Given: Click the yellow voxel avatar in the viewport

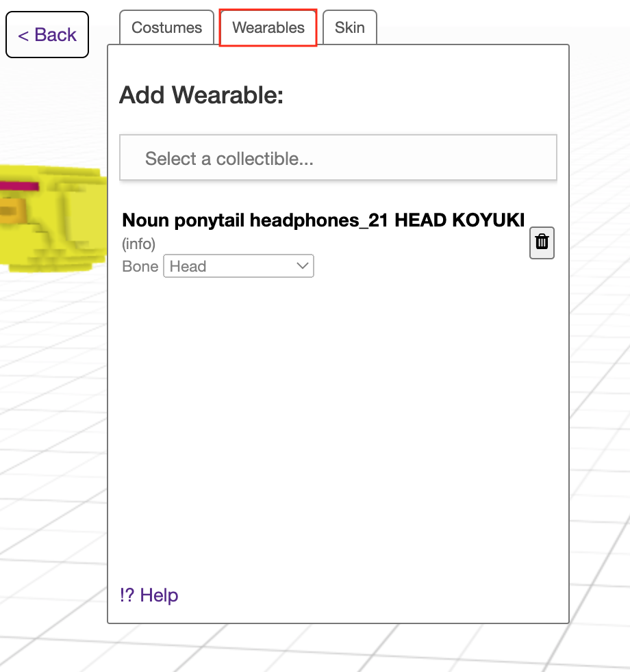Looking at the screenshot, I should tap(53, 218).
